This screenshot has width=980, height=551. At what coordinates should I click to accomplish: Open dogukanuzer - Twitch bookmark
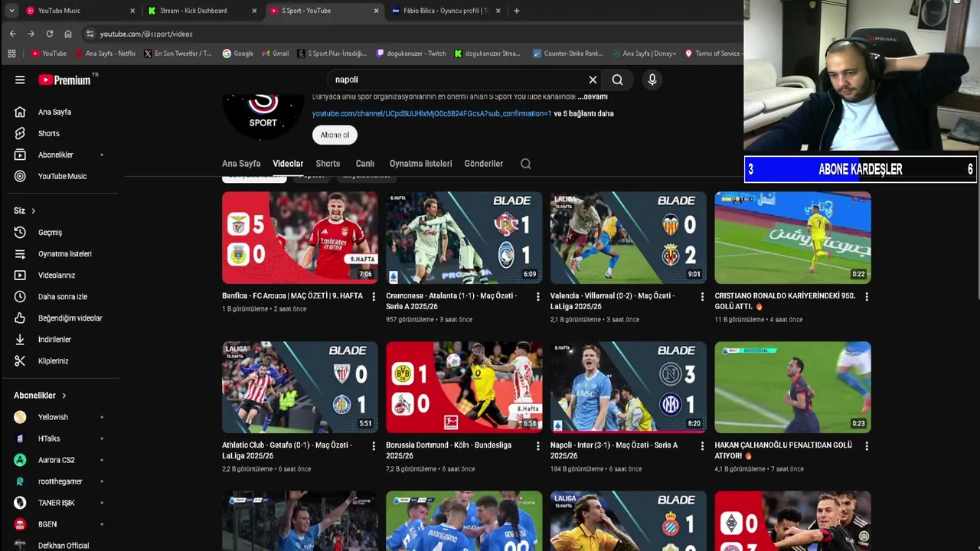coord(411,54)
